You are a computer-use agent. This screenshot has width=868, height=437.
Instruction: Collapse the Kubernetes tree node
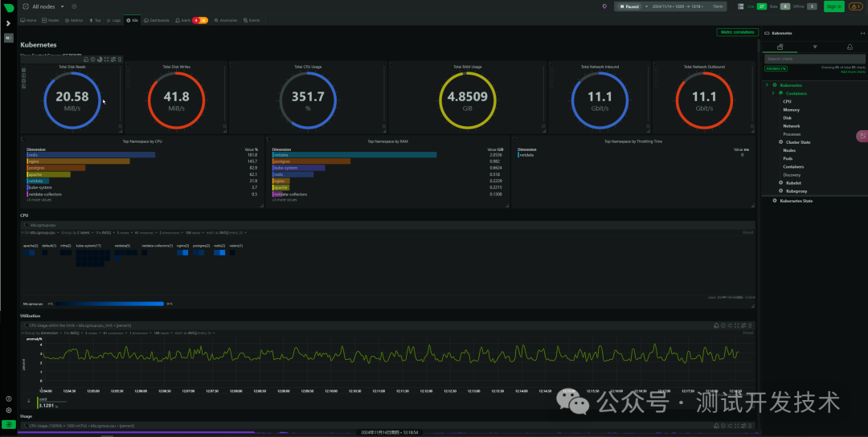coord(768,85)
